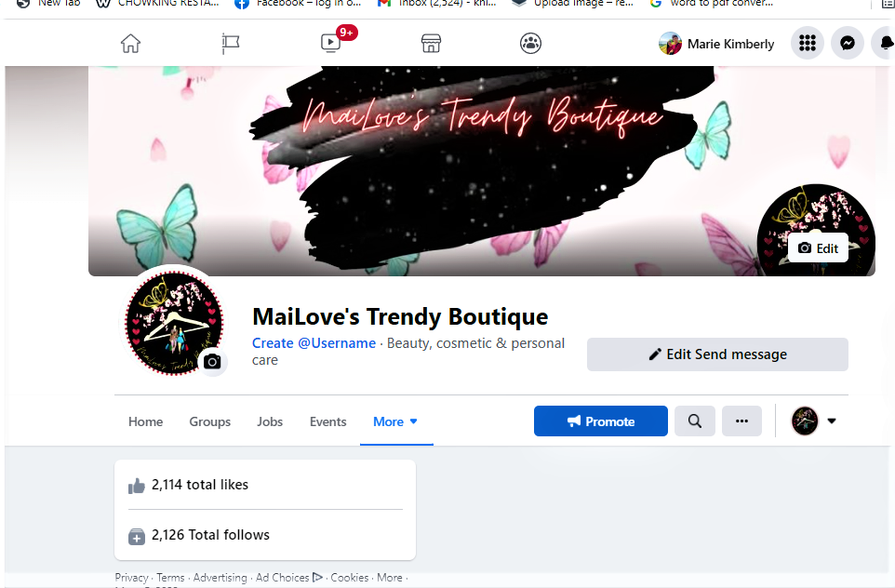
Task: Click Edit on the cover photo
Action: click(818, 248)
